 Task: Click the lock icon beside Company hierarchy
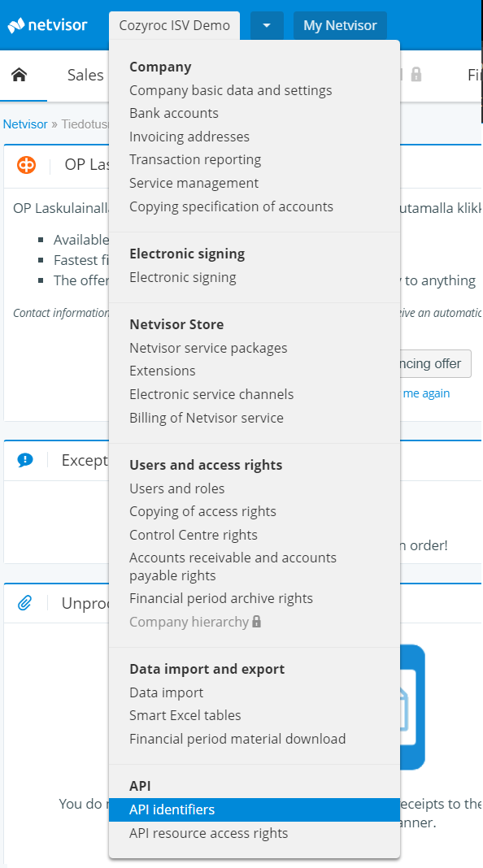coord(256,622)
